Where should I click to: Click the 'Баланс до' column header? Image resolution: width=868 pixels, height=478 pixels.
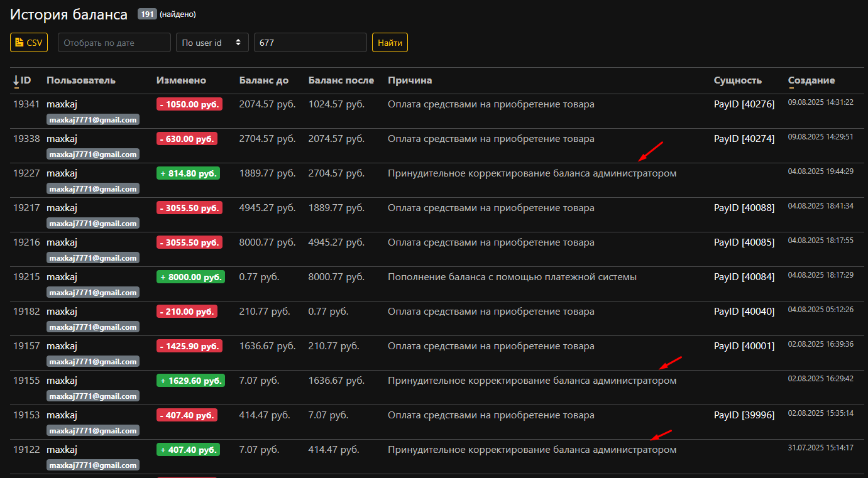tap(264, 80)
